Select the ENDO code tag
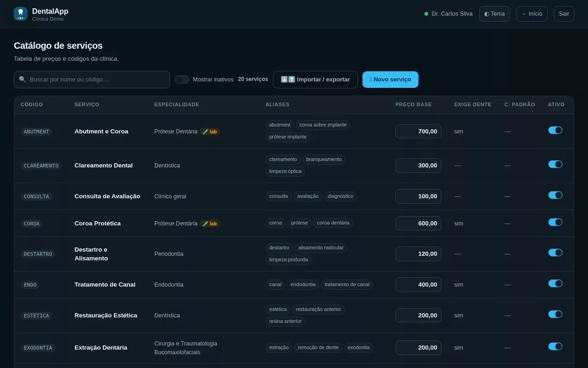The image size is (588, 368). (x=30, y=285)
